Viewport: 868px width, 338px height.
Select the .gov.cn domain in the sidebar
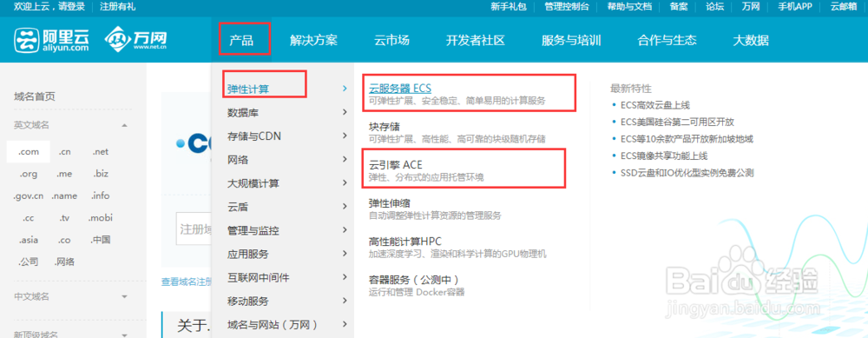(x=29, y=196)
